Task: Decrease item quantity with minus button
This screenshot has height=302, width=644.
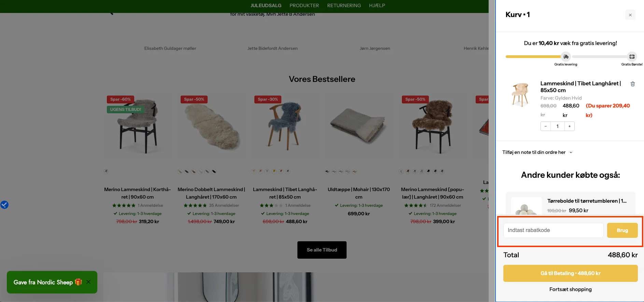Action: point(546,126)
